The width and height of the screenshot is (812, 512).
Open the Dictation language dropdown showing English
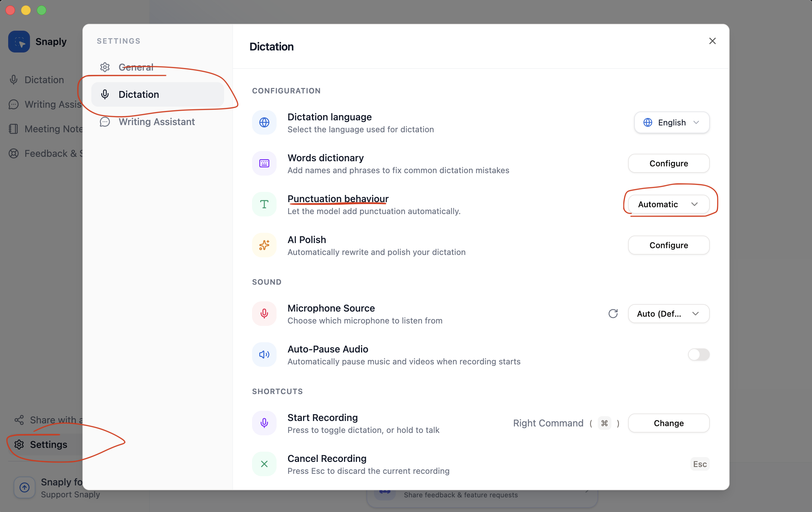[671, 122]
